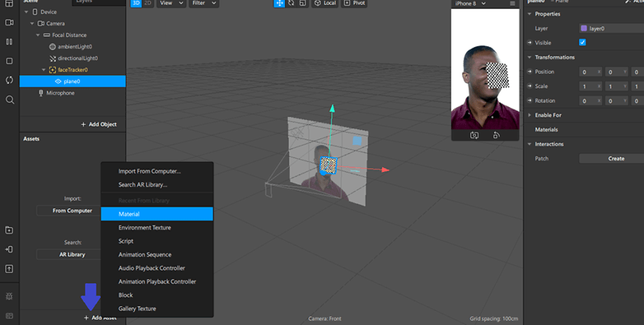Click the From Computer import button
This screenshot has height=325, width=644.
point(69,211)
